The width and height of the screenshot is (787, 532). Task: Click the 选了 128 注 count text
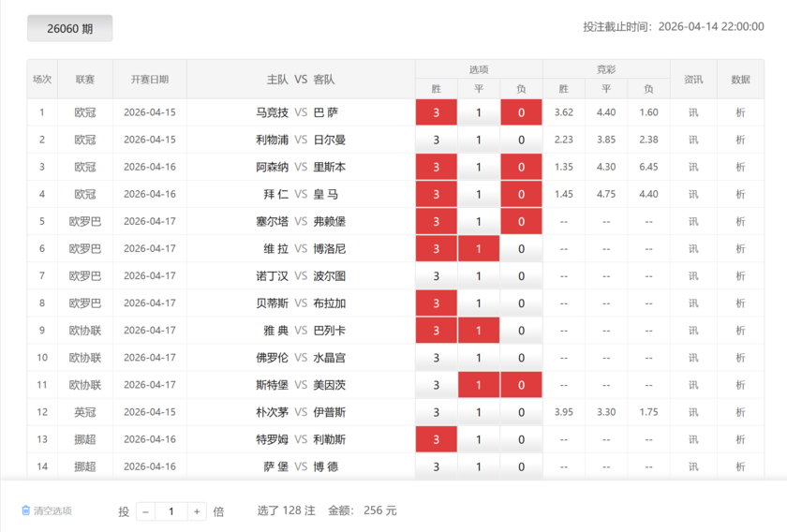click(286, 510)
